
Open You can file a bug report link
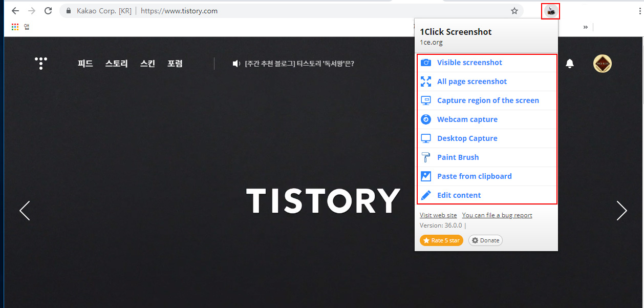[497, 215]
